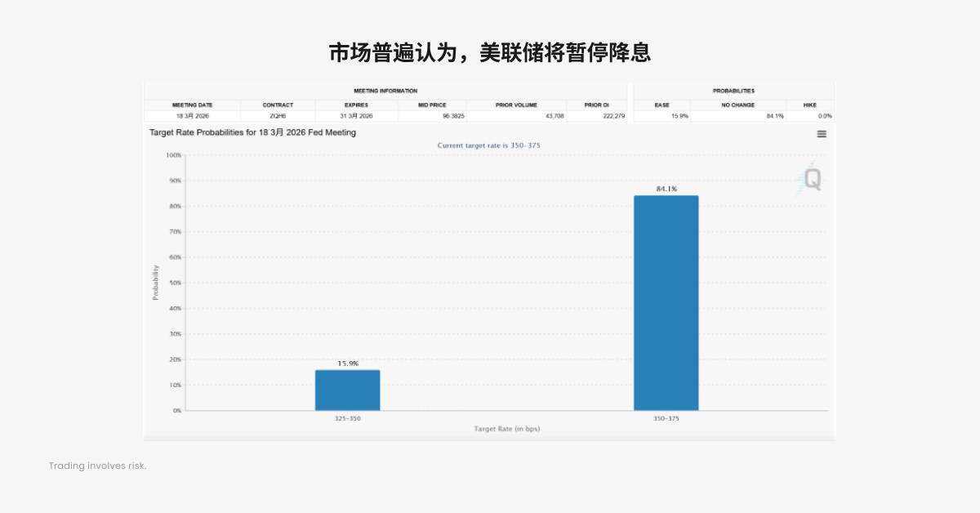Click the 84.1% bar for 350-375
This screenshot has width=980, height=513.
(666, 302)
